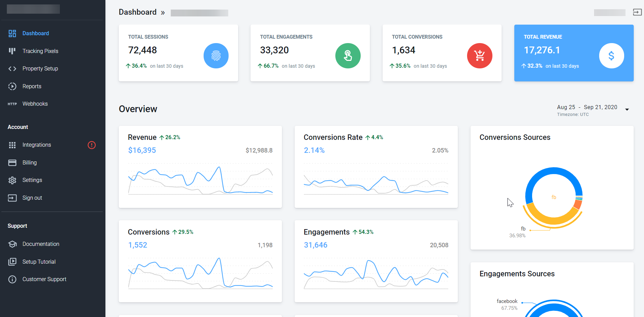The height and width of the screenshot is (317, 644).
Task: Click the fingerprint icon on Total Sessions card
Action: tap(216, 55)
